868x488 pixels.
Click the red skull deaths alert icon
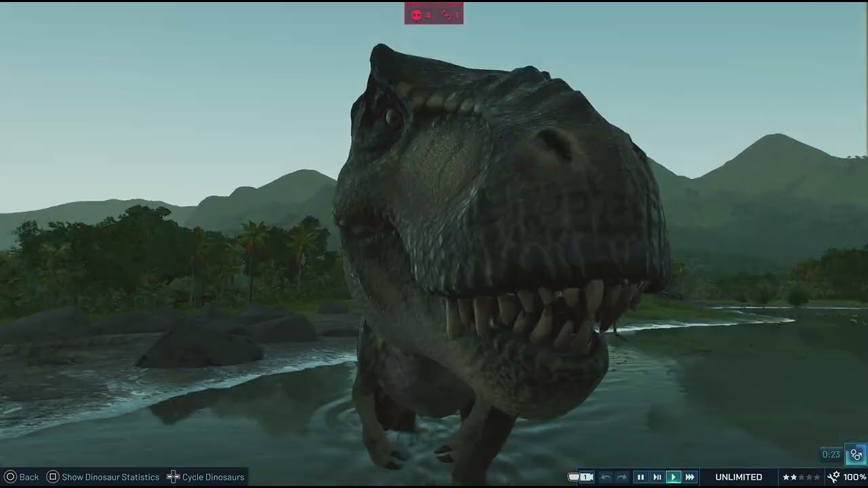tap(416, 15)
